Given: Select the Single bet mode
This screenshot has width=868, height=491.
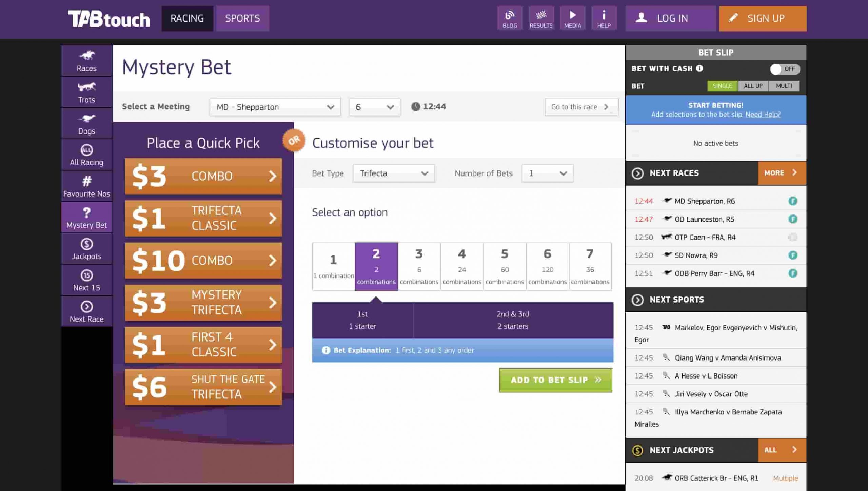Looking at the screenshot, I should click(722, 86).
